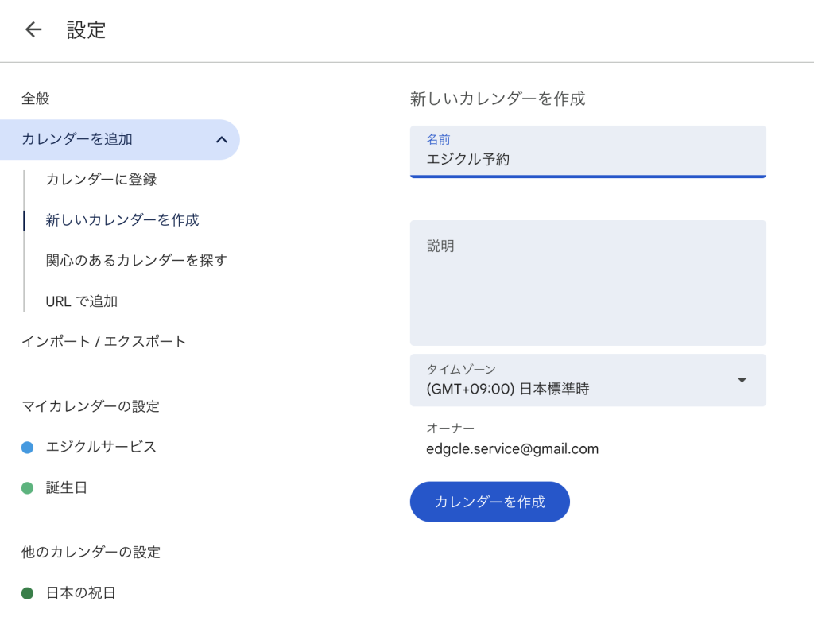
Task: Choose URL で追加 option
Action: [x=82, y=301]
